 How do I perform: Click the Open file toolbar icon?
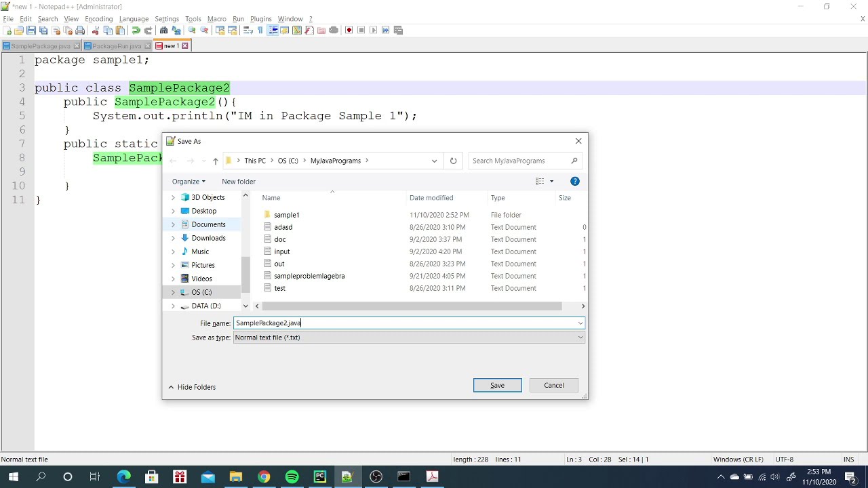pos(19,30)
